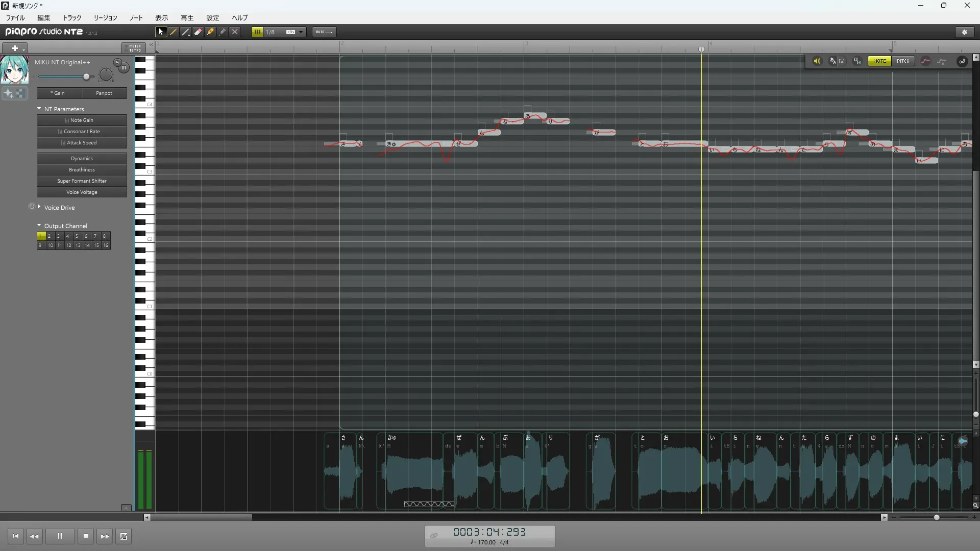Select the Eraser tool
The image size is (980, 551).
point(198,32)
